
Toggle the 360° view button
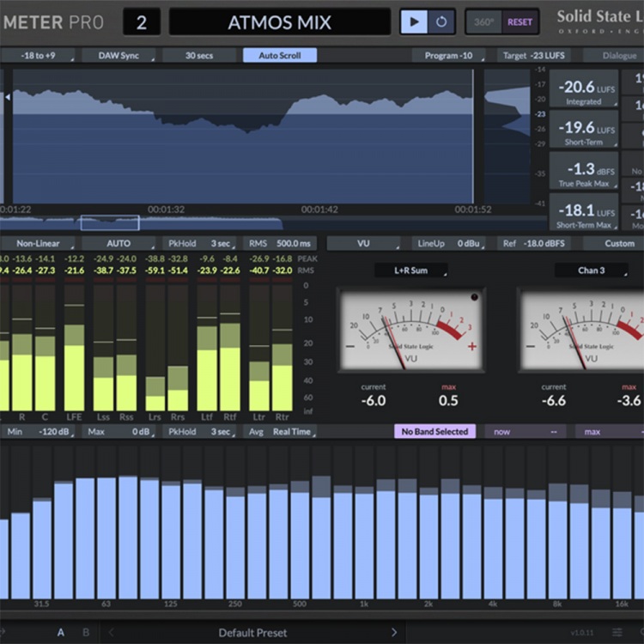click(483, 22)
